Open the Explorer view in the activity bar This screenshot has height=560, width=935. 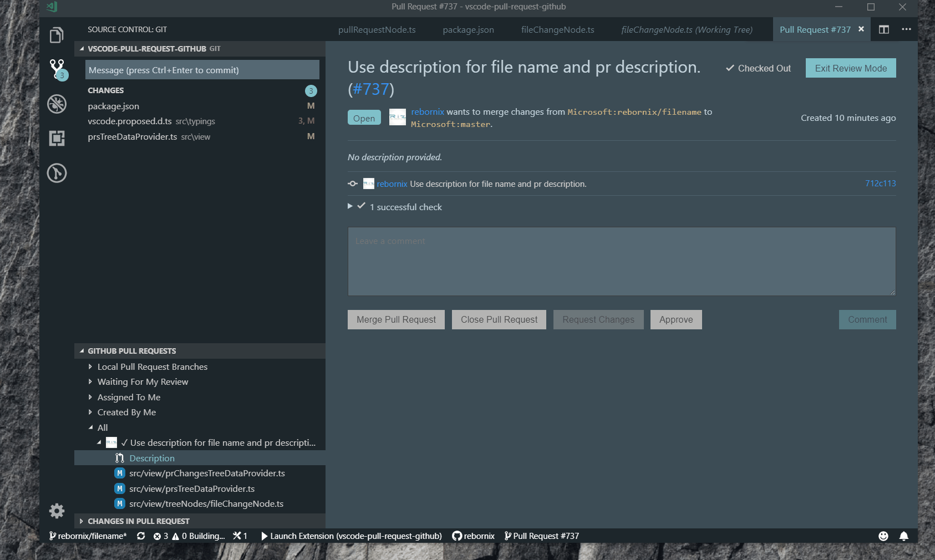point(56,34)
